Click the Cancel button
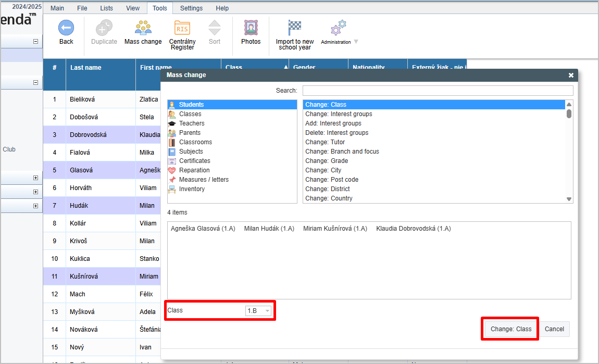This screenshot has height=364, width=599. click(554, 329)
